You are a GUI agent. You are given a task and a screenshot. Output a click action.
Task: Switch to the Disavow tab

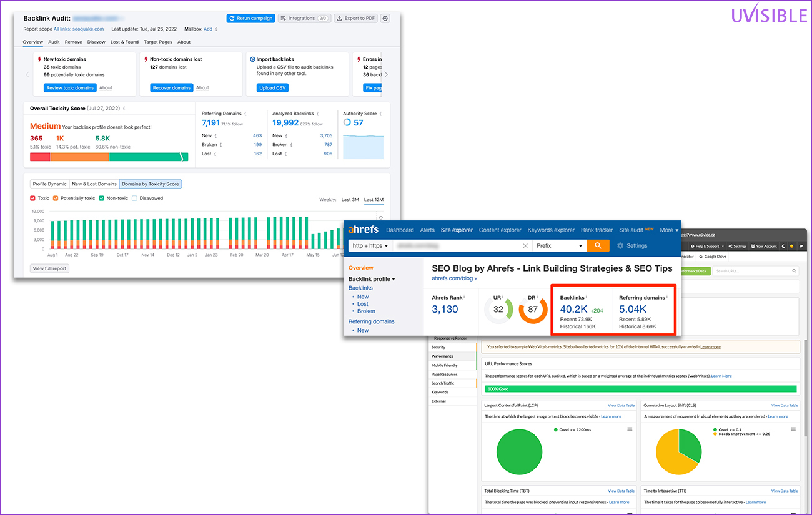[96, 42]
